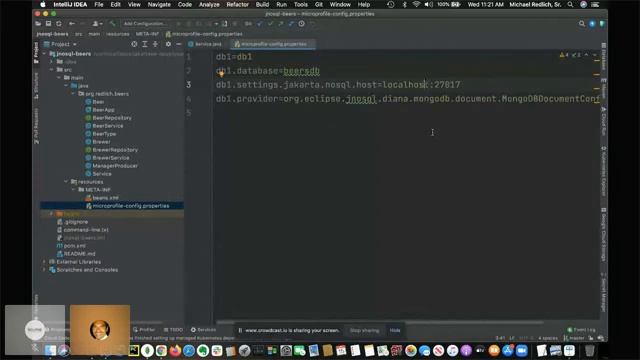Open Chrome from the Dock

pos(161,351)
